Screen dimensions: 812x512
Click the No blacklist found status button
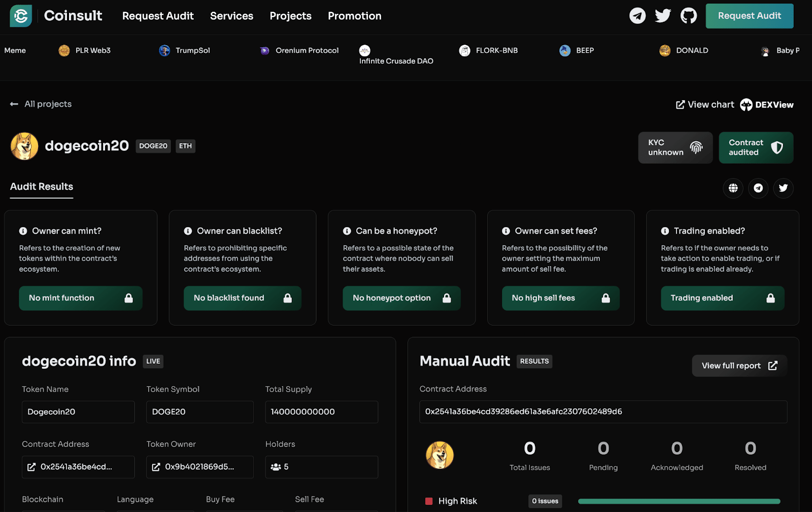click(243, 298)
